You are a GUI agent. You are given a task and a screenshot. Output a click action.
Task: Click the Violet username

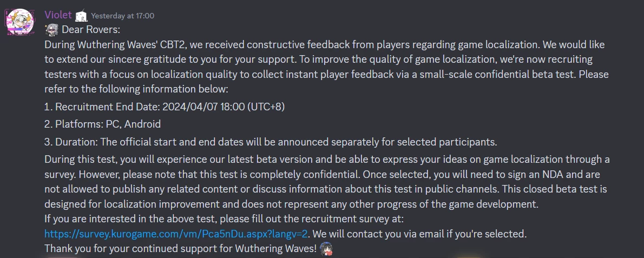pos(58,15)
